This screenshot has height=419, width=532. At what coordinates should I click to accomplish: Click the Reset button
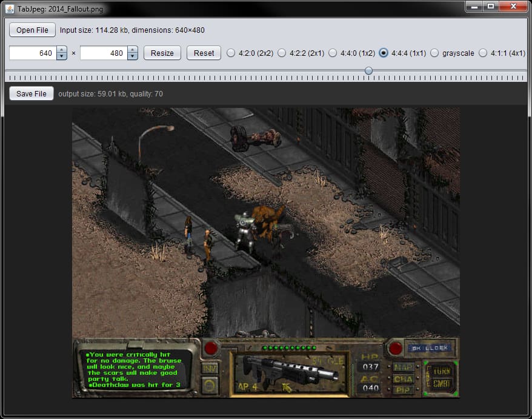pyautogui.click(x=204, y=53)
